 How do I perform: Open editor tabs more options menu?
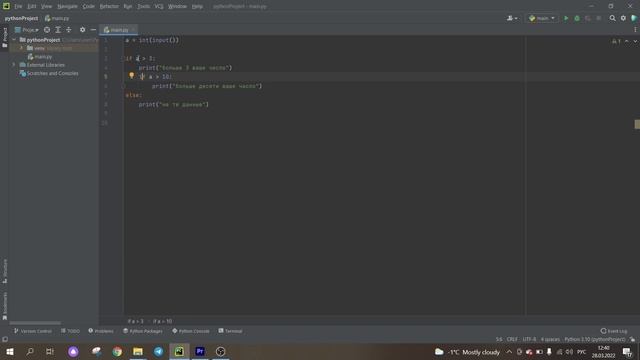tap(635, 30)
